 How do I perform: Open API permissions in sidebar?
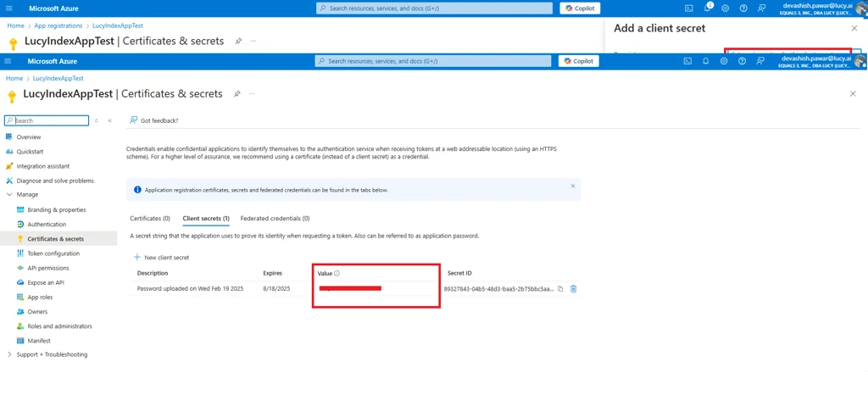(x=48, y=268)
